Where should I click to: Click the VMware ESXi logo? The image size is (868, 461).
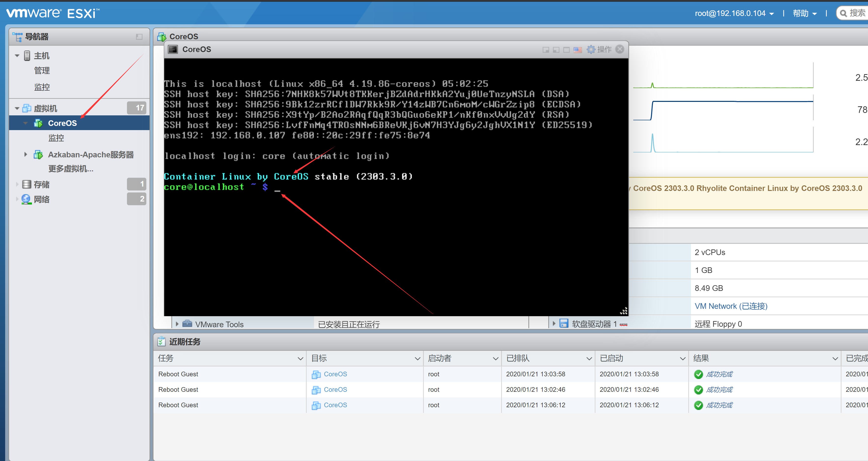(53, 13)
